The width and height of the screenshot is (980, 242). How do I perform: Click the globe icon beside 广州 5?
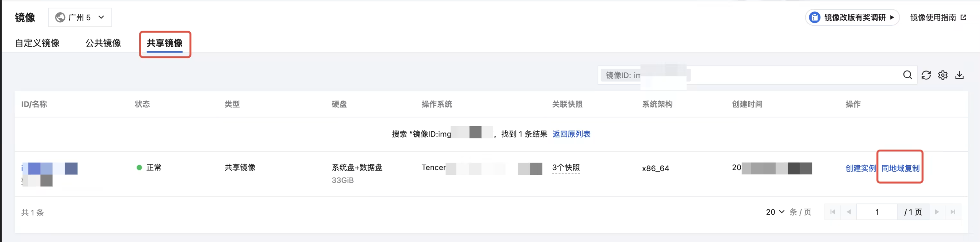60,18
